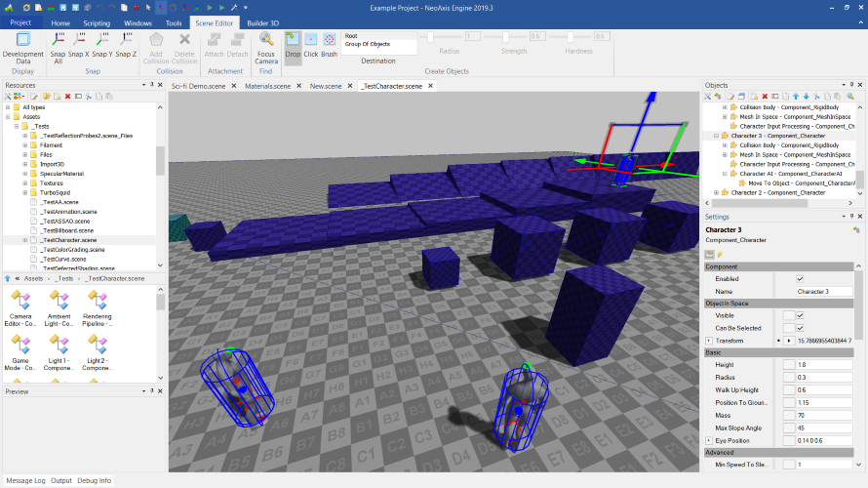Screen dimensions: 868x488
Task: Select Group Of Objects in Destination list
Action: click(x=368, y=44)
